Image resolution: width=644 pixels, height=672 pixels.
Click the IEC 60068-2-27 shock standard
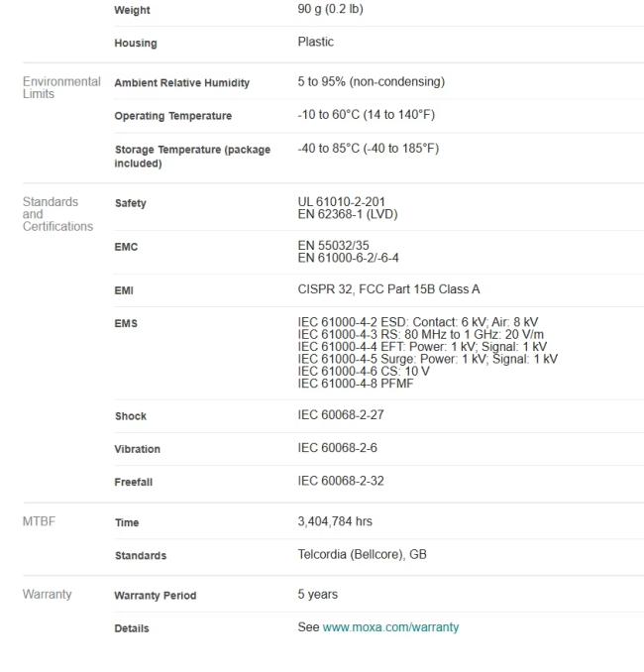[341, 415]
